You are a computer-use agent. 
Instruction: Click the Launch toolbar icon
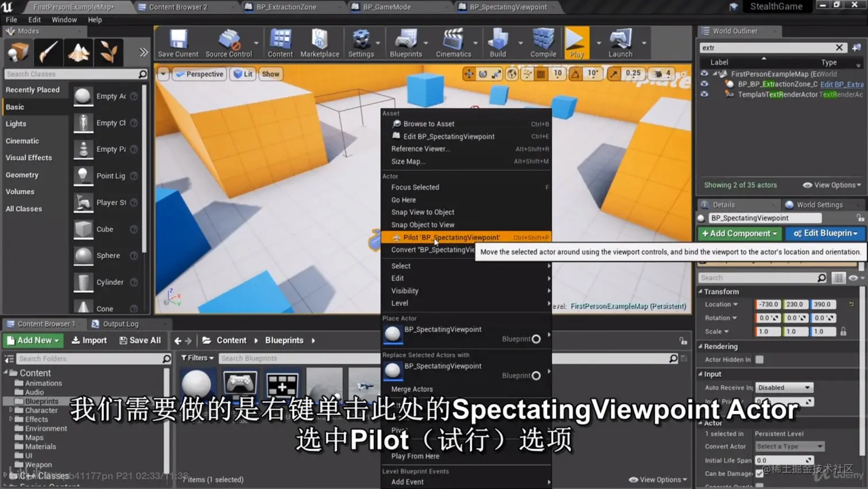621,43
